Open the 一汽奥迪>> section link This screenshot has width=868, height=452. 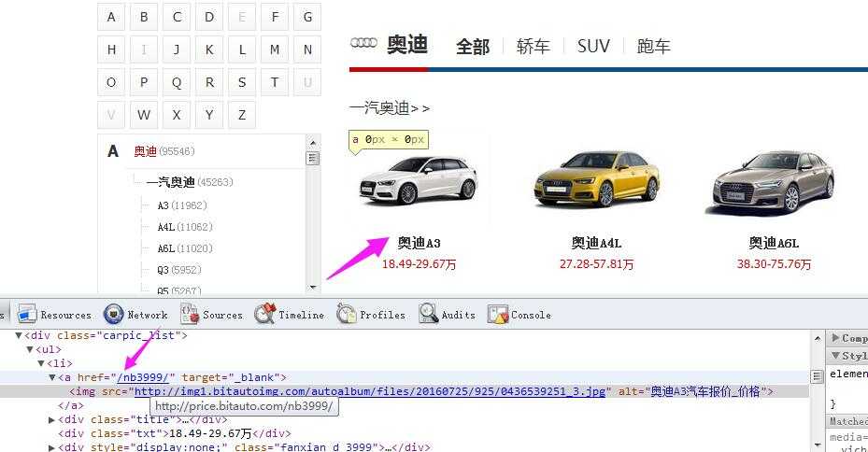pyautogui.click(x=390, y=108)
